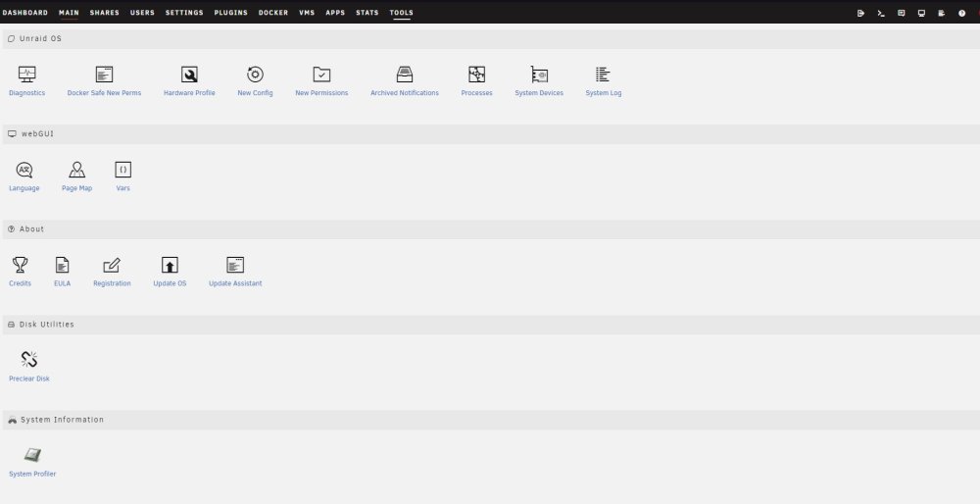
Task: Go to the Dashboard tab
Action: point(25,13)
